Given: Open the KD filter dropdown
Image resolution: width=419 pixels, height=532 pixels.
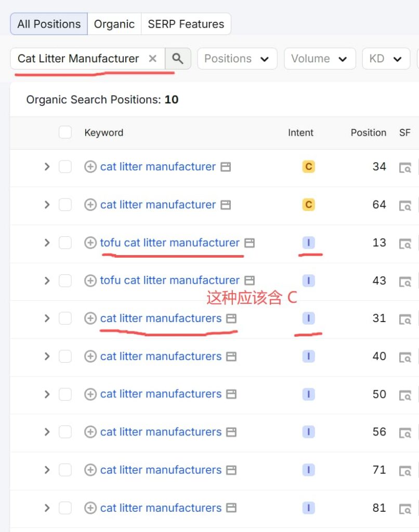Looking at the screenshot, I should [386, 59].
